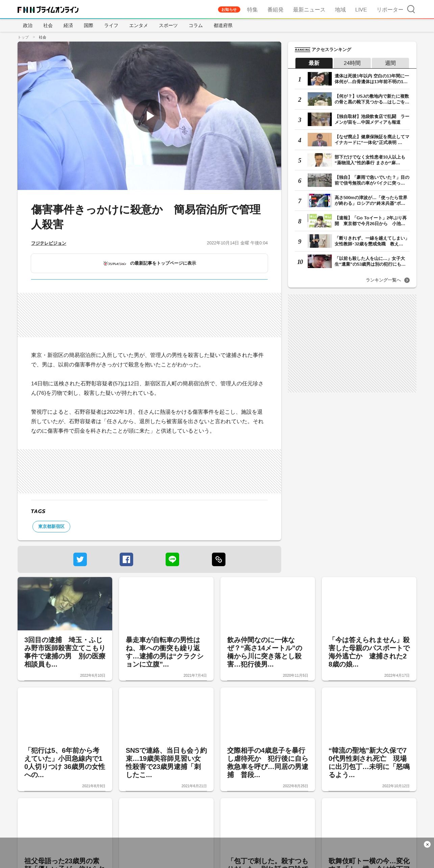Select エンタメ category
Image resolution: width=434 pixels, height=868 pixels.
click(139, 25)
